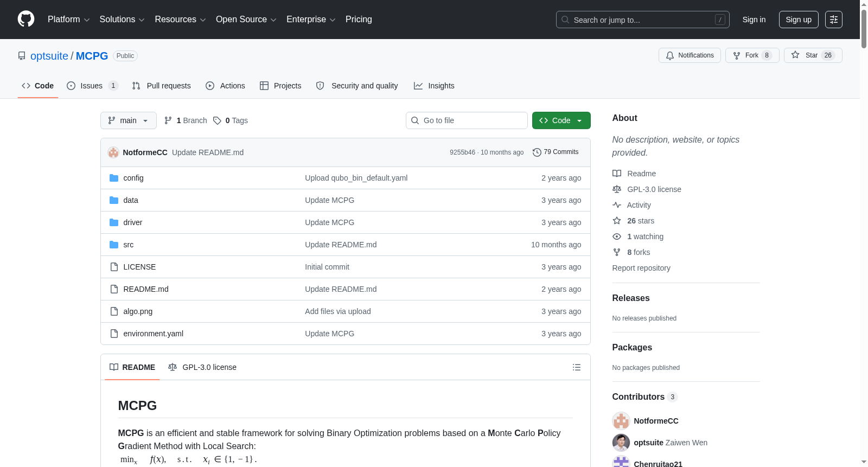Viewport: 868px width, 467px height.
Task: Go to the Actions tab
Action: [225, 86]
